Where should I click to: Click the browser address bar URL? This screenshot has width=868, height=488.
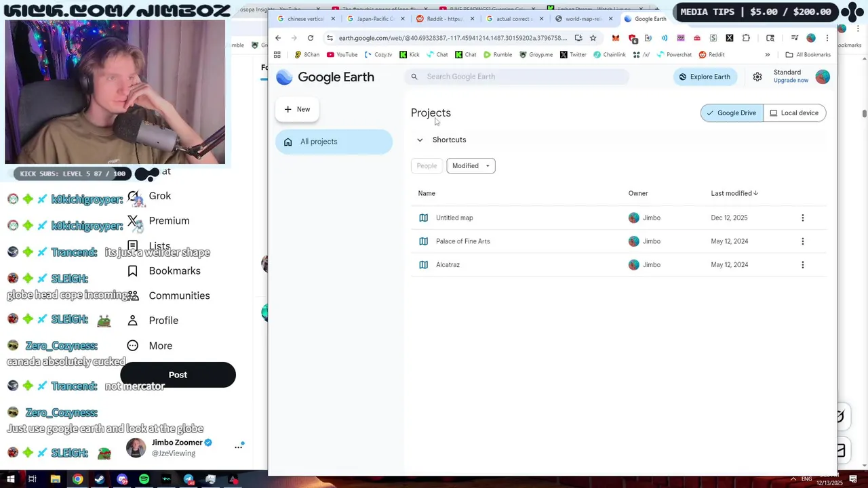(453, 38)
